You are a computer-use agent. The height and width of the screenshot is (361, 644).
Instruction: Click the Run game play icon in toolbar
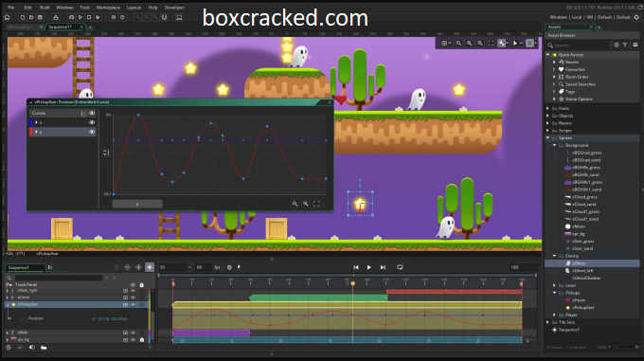coord(80,17)
